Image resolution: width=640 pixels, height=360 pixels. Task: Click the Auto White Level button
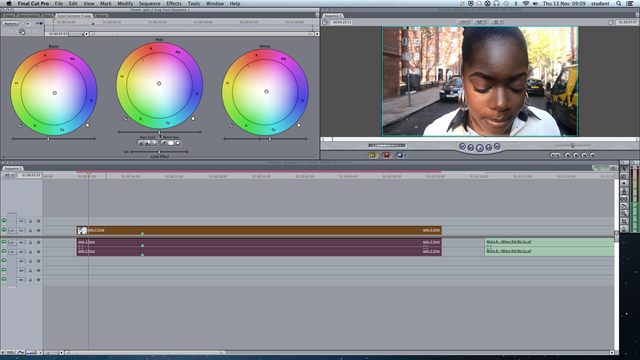(154, 143)
